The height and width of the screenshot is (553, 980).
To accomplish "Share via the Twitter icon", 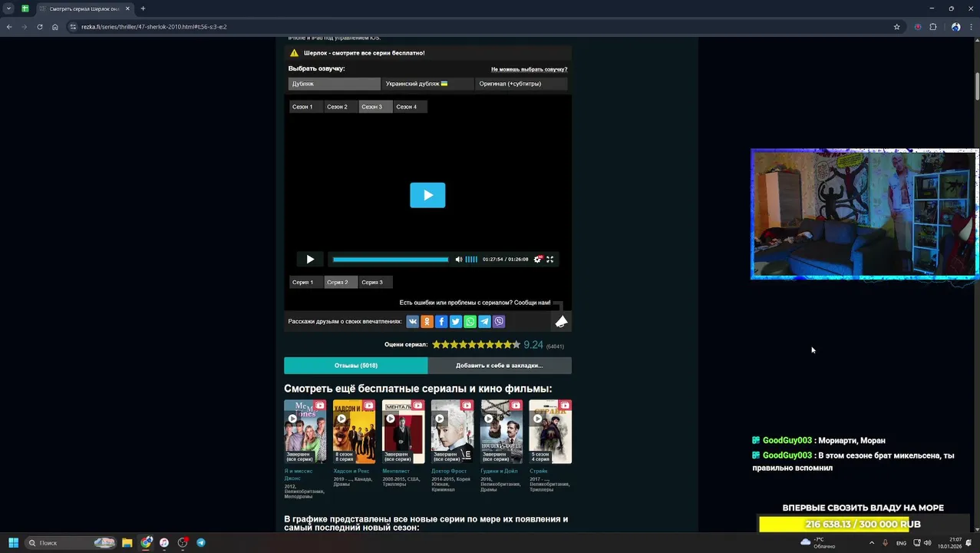I will pos(456,322).
